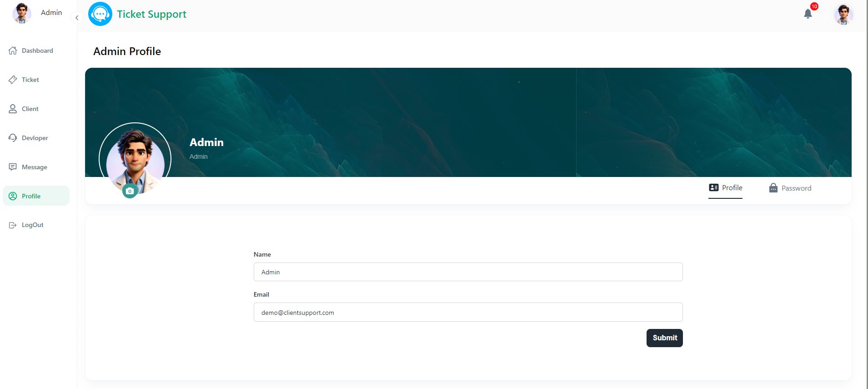Click the lock icon beside Password tab
The height and width of the screenshot is (389, 868).
click(x=773, y=188)
